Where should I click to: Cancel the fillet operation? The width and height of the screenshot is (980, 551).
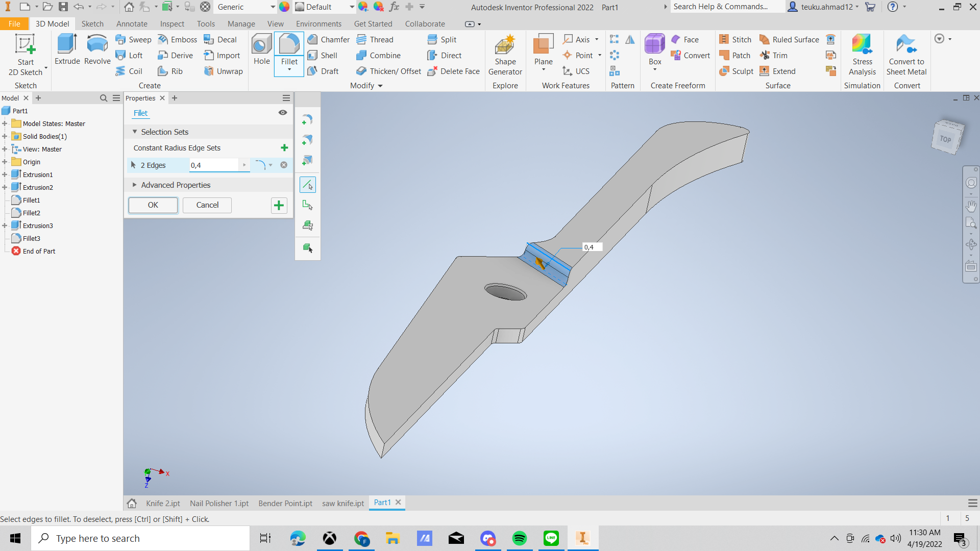pyautogui.click(x=207, y=205)
